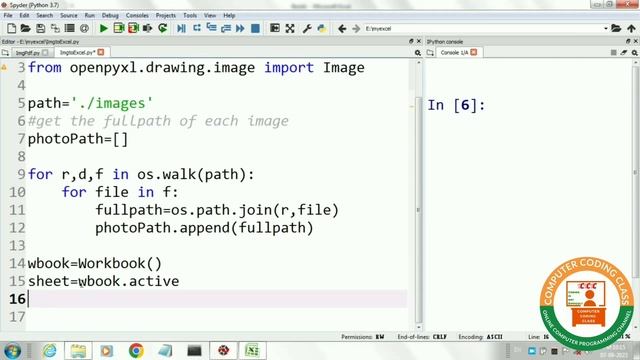
Task: Create a new file from the toolbar
Action: coord(11,28)
